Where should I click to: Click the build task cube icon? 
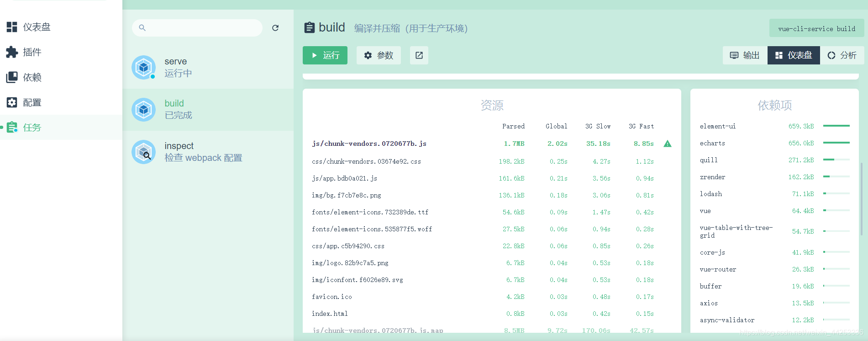pyautogui.click(x=144, y=110)
